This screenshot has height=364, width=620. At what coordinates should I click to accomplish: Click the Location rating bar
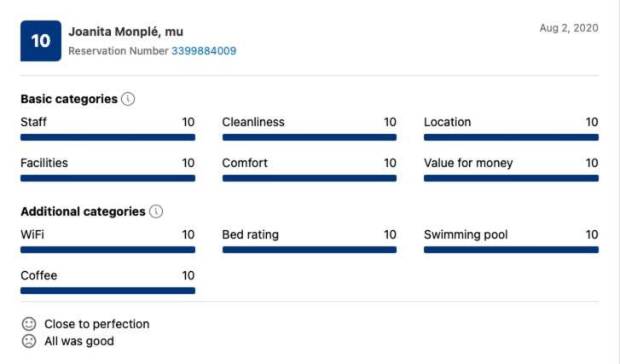tap(511, 137)
